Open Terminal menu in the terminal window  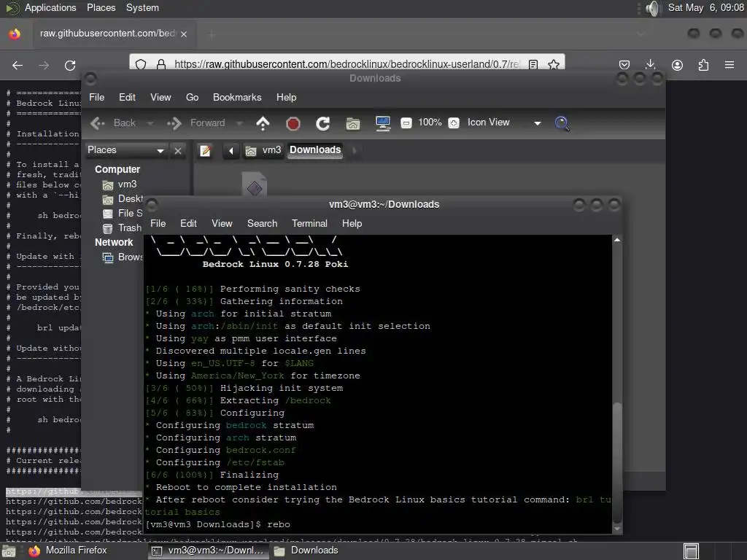point(309,223)
